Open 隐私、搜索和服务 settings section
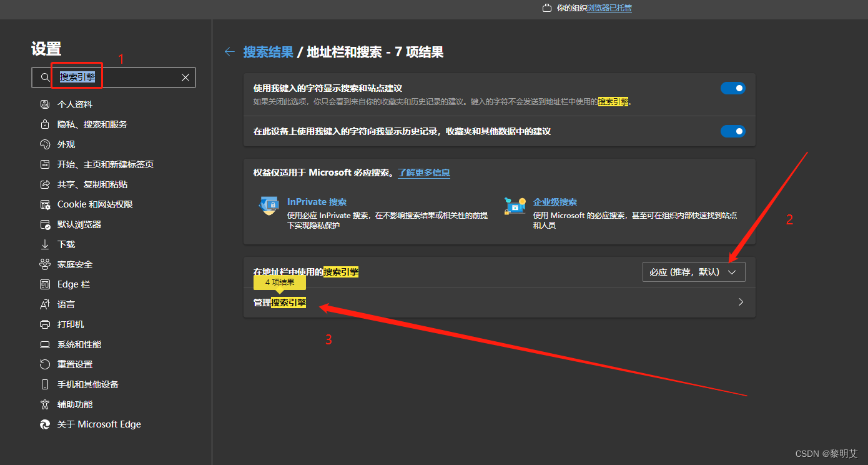This screenshot has width=868, height=465. pyautogui.click(x=92, y=124)
